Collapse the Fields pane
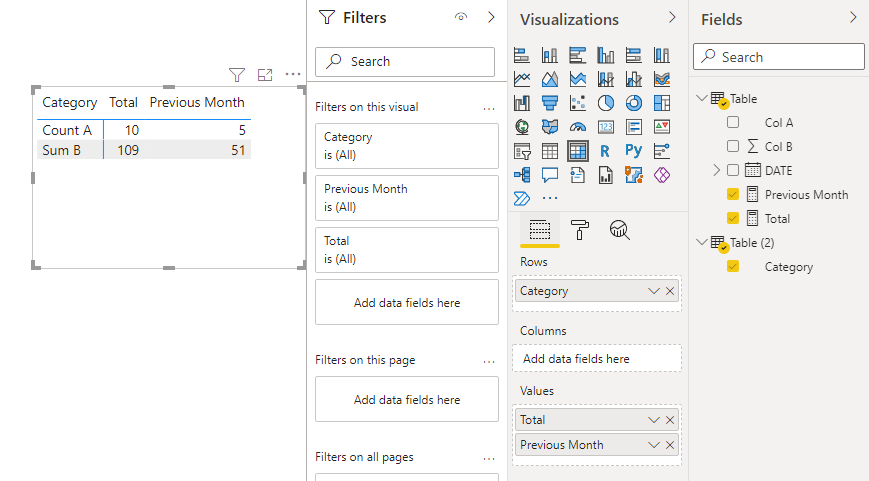 (x=853, y=17)
